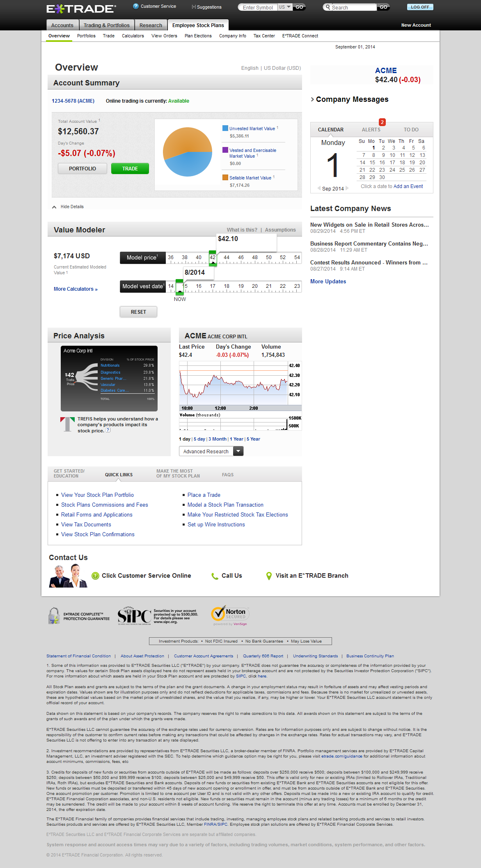
Task: Click the Trefis logo under Price Analysis
Action: (67, 424)
